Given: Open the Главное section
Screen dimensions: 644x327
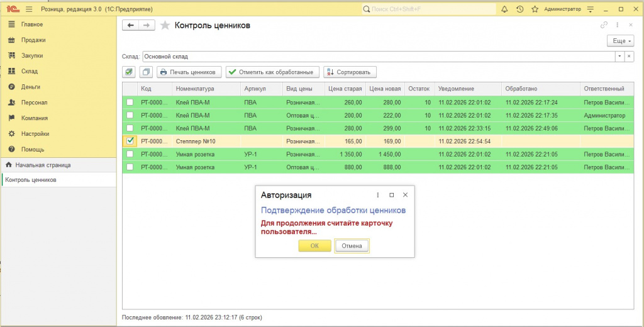Looking at the screenshot, I should click(32, 25).
